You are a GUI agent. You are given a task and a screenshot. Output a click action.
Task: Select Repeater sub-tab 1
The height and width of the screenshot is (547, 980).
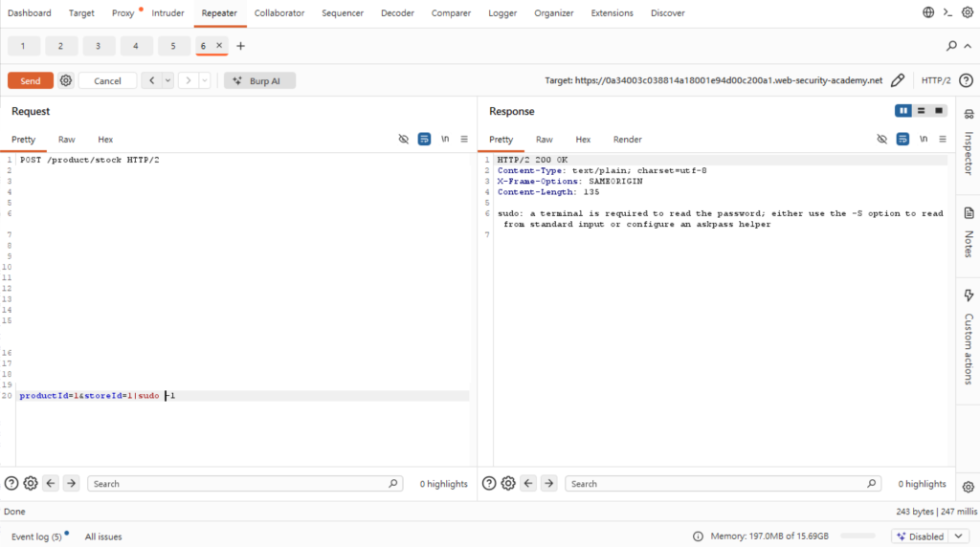pos(23,46)
